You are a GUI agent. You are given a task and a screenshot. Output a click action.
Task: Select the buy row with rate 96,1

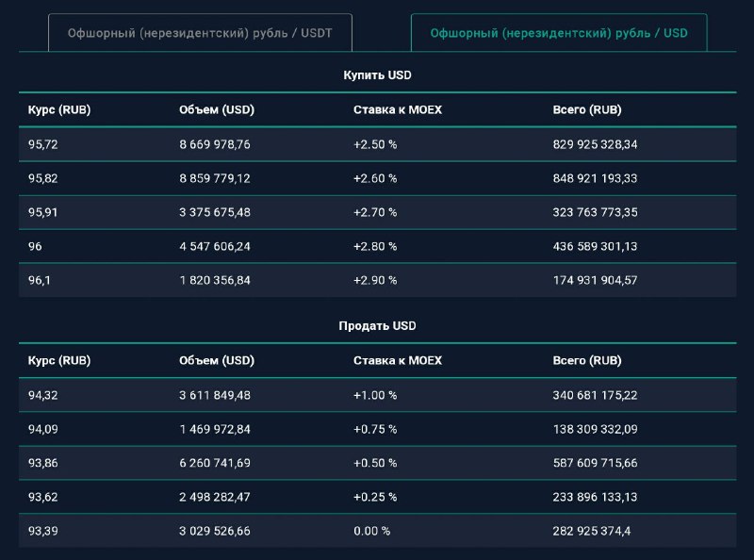378,280
